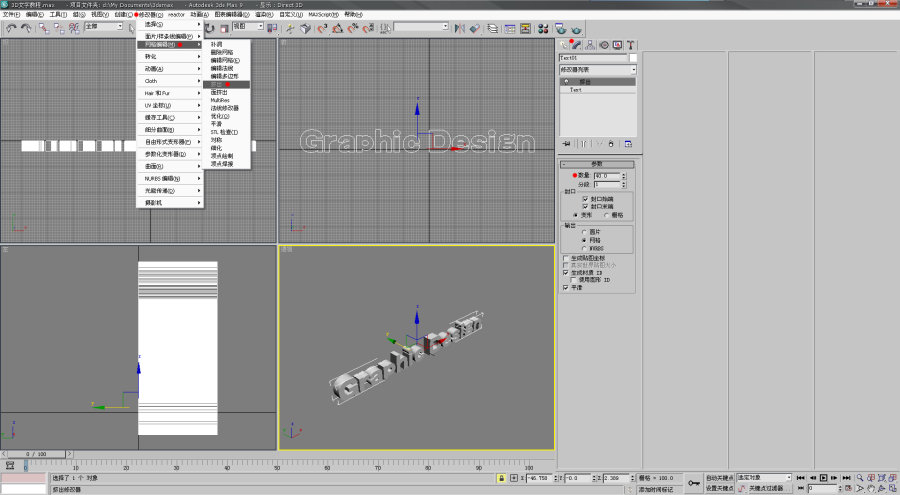Select the Bind to Space Warp tool

point(74,28)
